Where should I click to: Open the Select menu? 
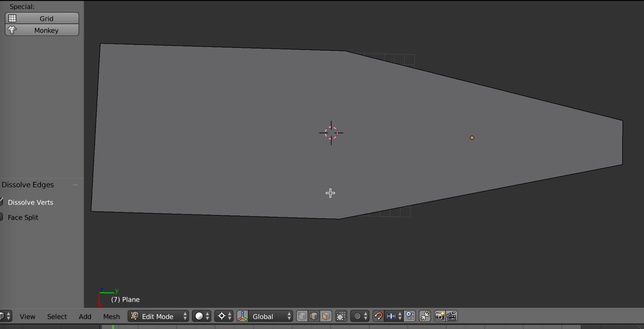[x=57, y=317]
